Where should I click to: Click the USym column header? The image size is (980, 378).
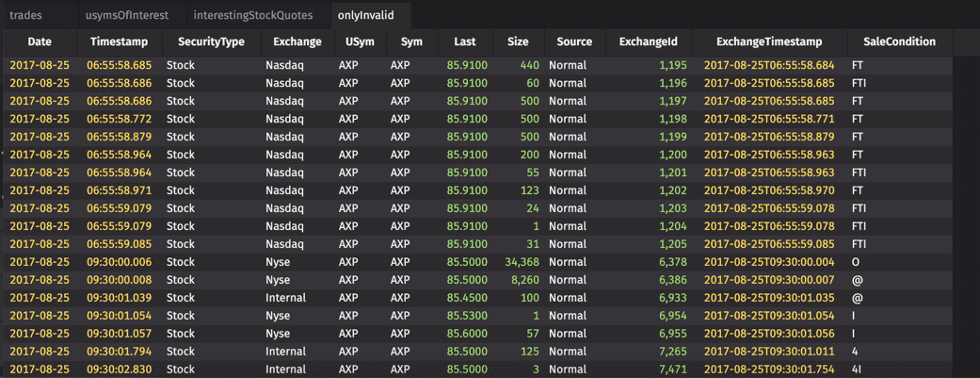(x=360, y=41)
